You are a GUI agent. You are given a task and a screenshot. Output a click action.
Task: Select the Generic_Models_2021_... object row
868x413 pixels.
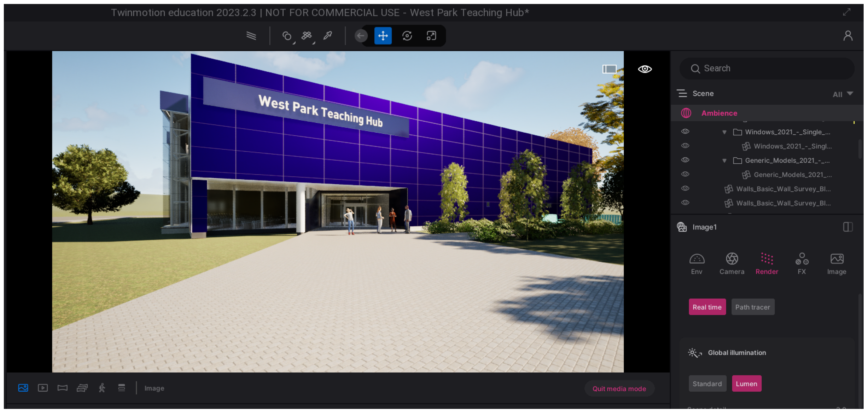click(767, 174)
